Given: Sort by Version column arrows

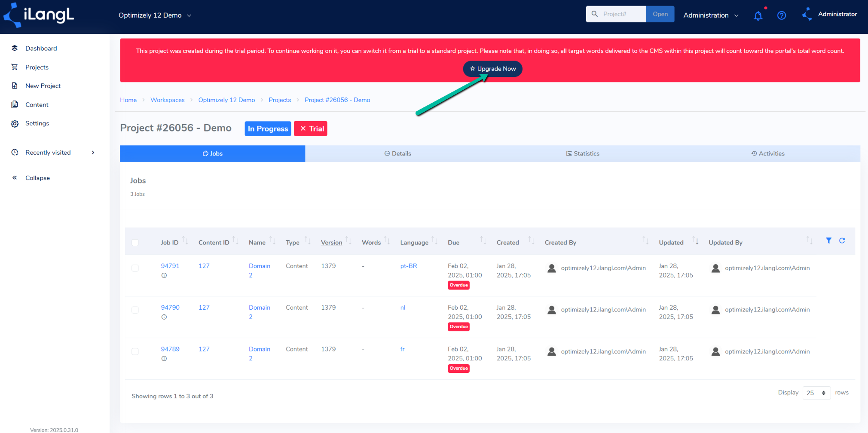Looking at the screenshot, I should coord(348,241).
